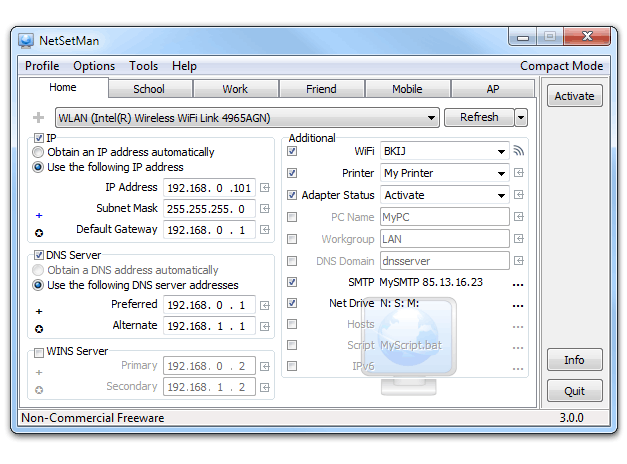Click the arrow icon right of PC Name field
This screenshot has height=464, width=627.
(519, 217)
